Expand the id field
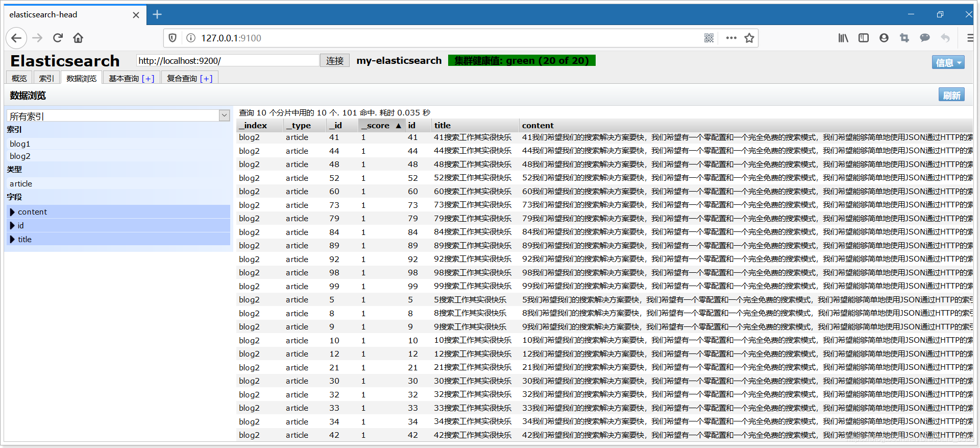This screenshot has height=448, width=980. (118, 225)
